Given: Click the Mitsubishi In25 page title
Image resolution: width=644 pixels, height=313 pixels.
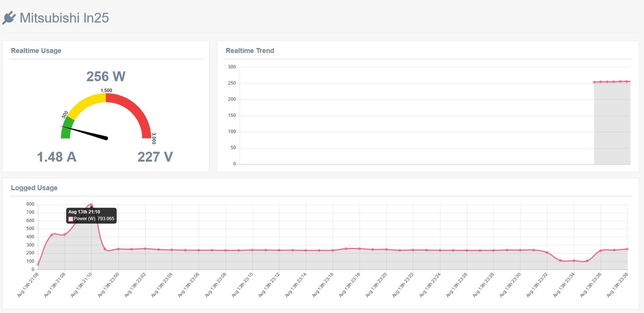Looking at the screenshot, I should tap(64, 18).
